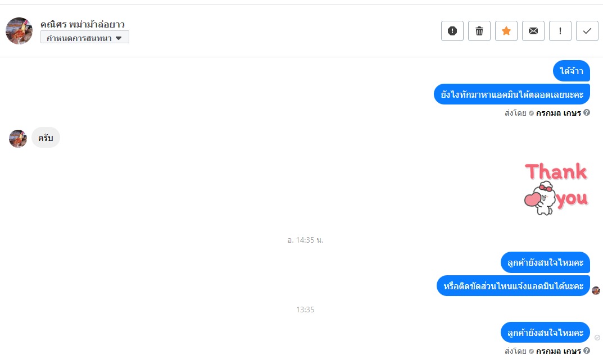Viewport: 603px width, 364px height.
Task: Open the กำหนดการสนทนา dropdown
Action: [85, 37]
